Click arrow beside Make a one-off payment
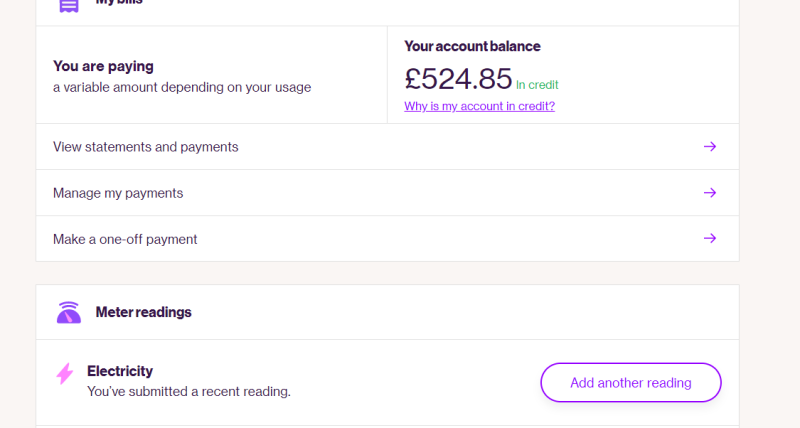Screen dimensions: 800x428 point(710,238)
